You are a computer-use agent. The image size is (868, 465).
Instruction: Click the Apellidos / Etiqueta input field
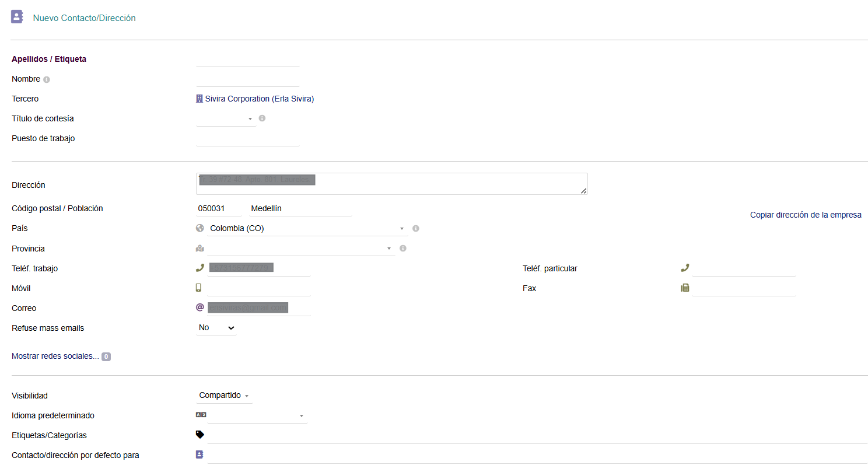247,60
